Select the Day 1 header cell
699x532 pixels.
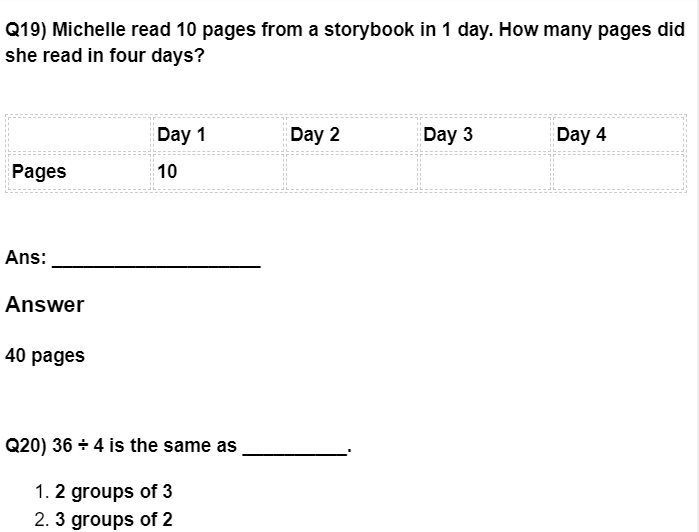[x=218, y=134]
